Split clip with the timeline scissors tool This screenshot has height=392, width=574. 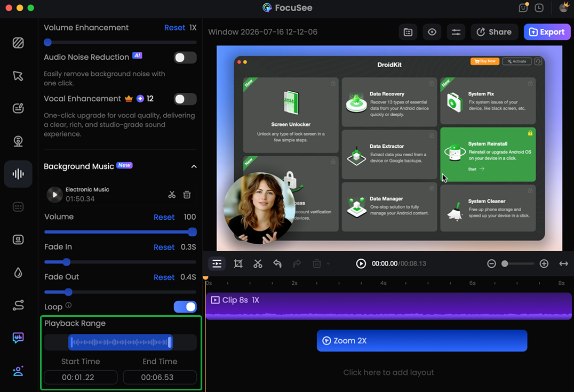pyautogui.click(x=258, y=263)
